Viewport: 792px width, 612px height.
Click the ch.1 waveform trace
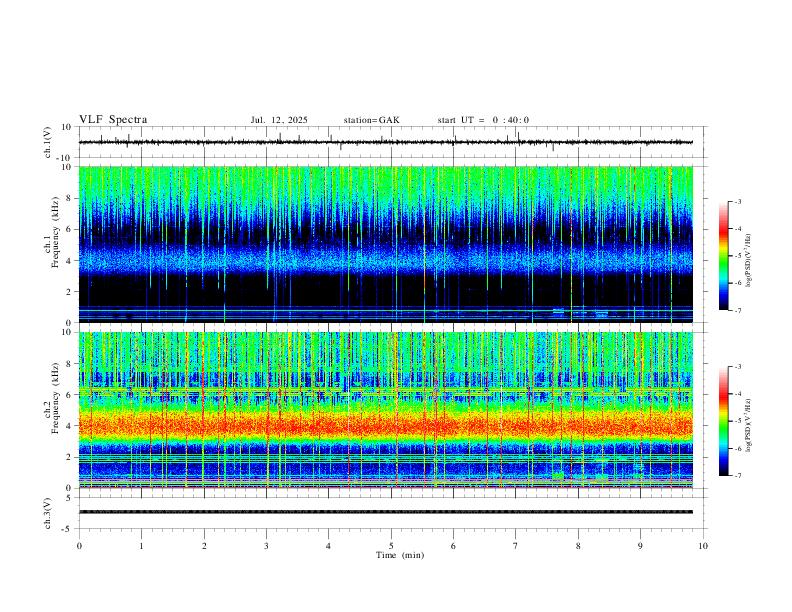(x=385, y=142)
